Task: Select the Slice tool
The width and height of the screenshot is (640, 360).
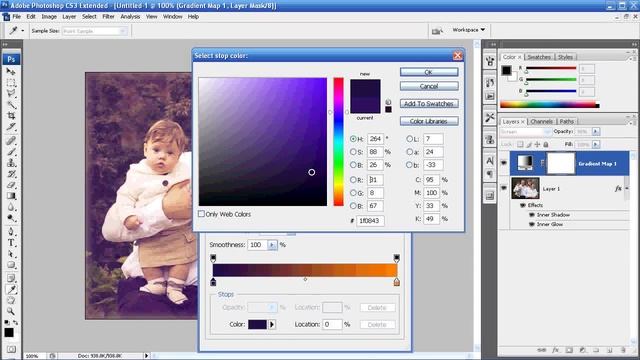Action: (11, 127)
